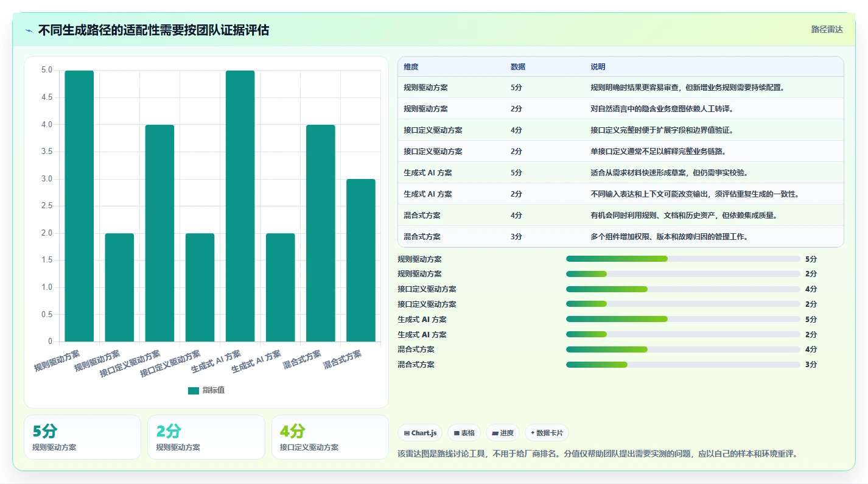The height and width of the screenshot is (484, 868).
Task: Click the 2.0 生成式 AI 方案 chart bar
Action: [x=280, y=287]
